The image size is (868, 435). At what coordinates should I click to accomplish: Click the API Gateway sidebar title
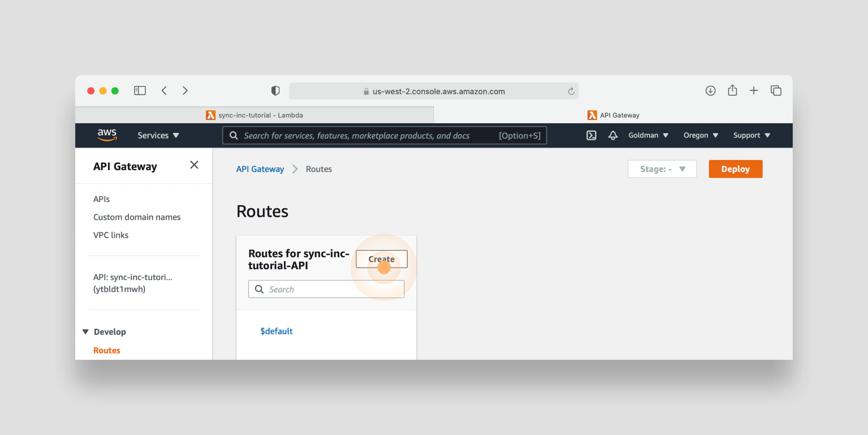[x=125, y=167]
